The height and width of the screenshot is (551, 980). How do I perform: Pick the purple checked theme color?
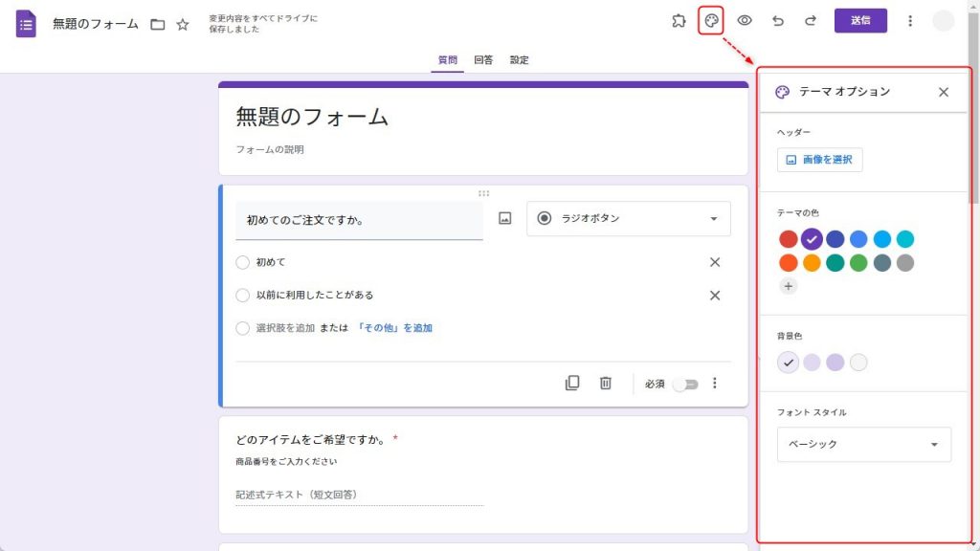[812, 239]
